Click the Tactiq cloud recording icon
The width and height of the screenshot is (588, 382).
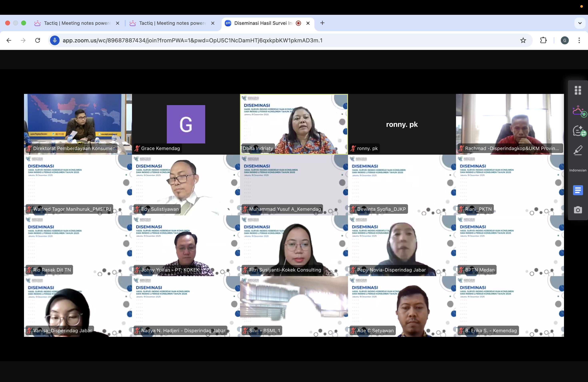pyautogui.click(x=578, y=111)
